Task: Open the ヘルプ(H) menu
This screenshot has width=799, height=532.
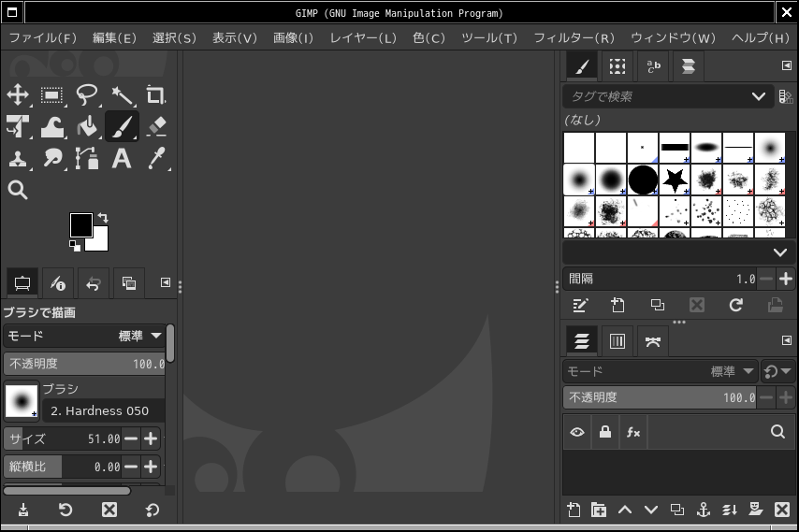Action: pos(761,38)
